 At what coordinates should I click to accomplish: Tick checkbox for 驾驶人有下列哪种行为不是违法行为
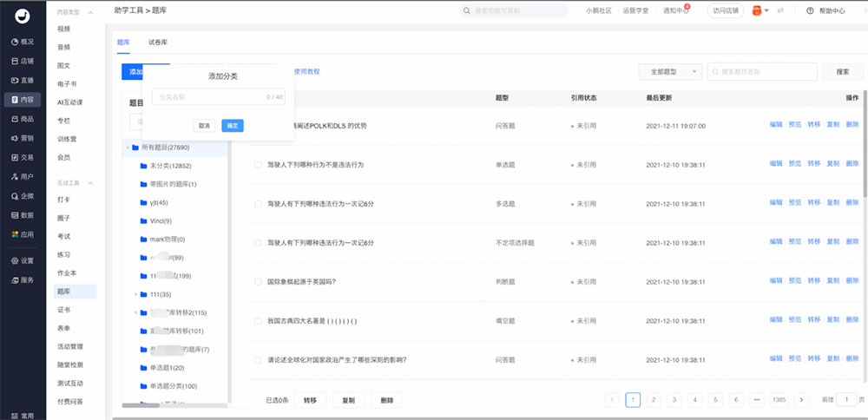click(258, 165)
